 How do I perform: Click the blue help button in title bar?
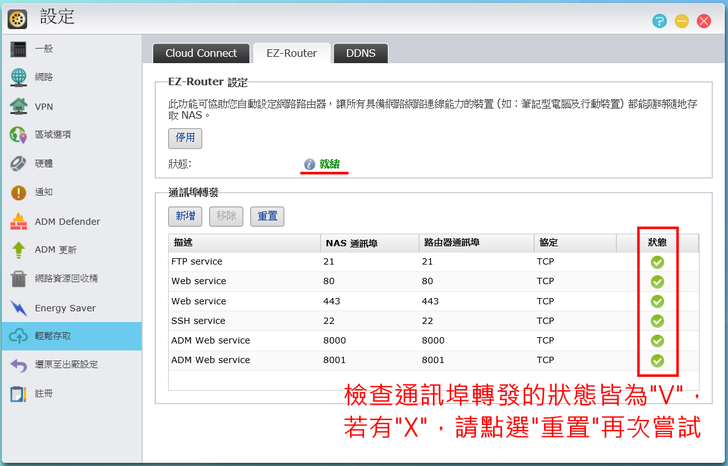coord(660,20)
